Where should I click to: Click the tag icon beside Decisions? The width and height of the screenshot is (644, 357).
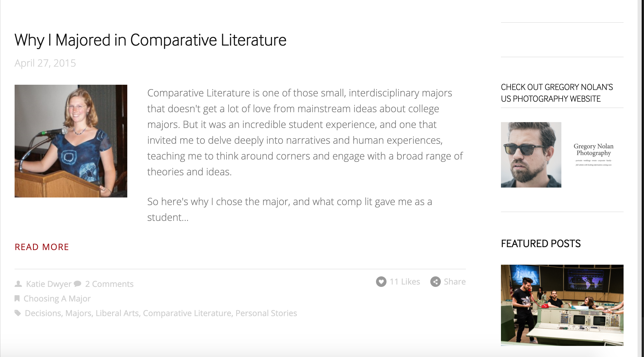click(x=18, y=313)
